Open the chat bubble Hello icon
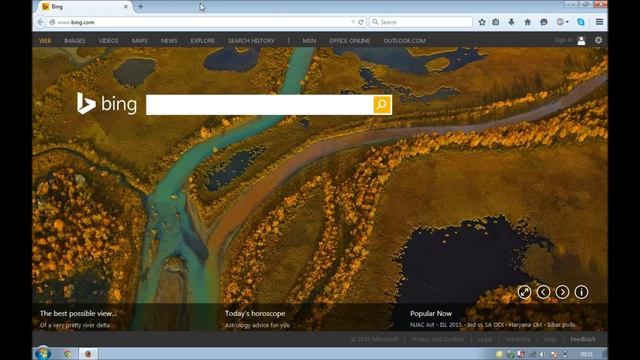This screenshot has height=360, width=640. point(544,22)
